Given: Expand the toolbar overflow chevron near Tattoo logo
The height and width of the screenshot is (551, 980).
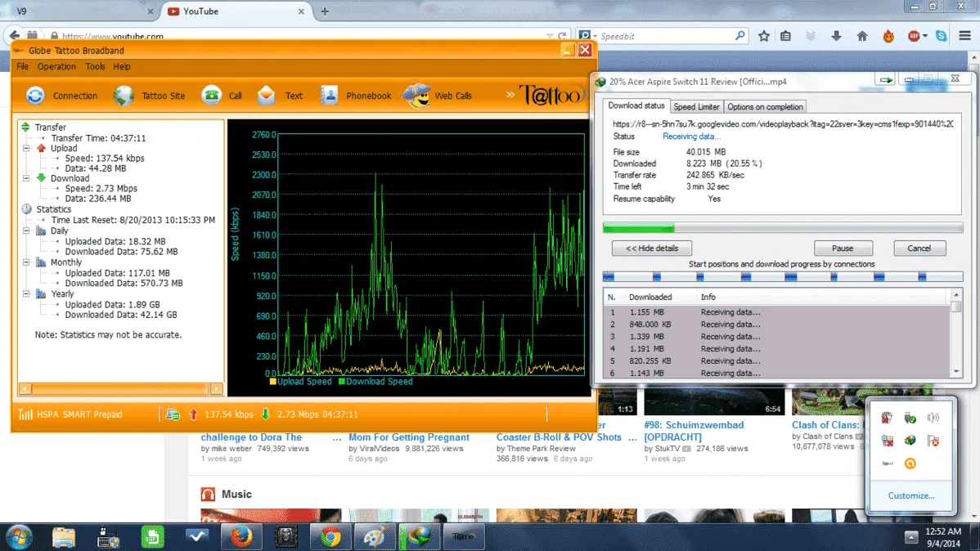Looking at the screenshot, I should click(x=510, y=95).
